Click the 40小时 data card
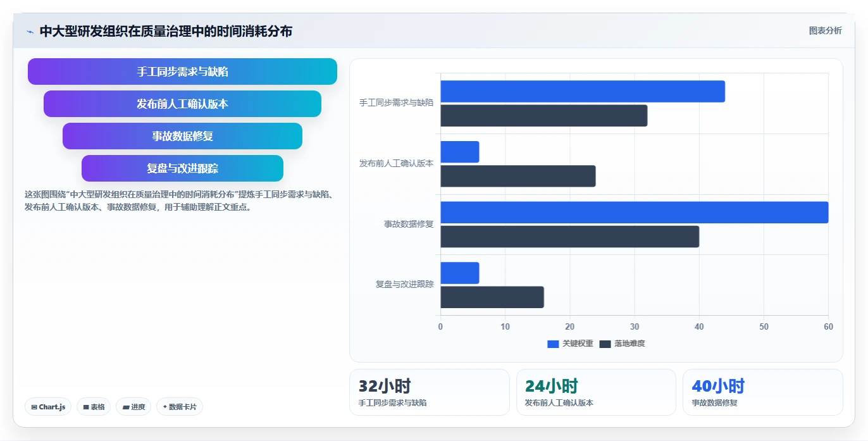The height and width of the screenshot is (441, 868). (x=763, y=392)
